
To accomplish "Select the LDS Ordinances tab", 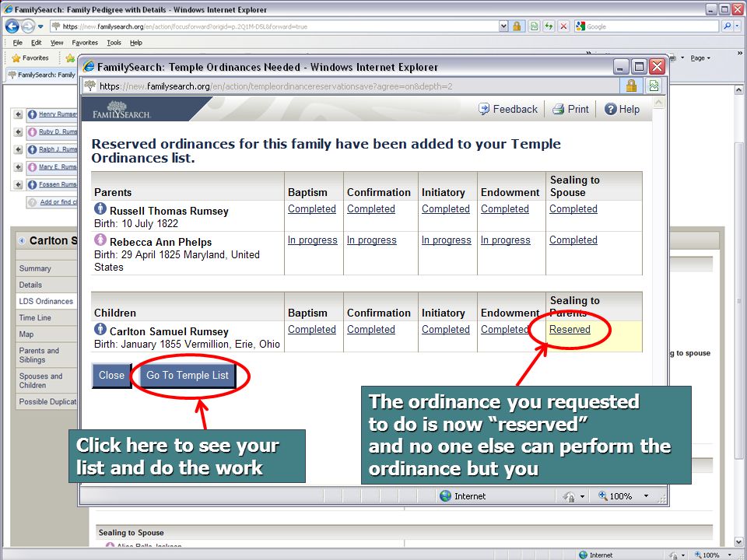I will pos(46,301).
